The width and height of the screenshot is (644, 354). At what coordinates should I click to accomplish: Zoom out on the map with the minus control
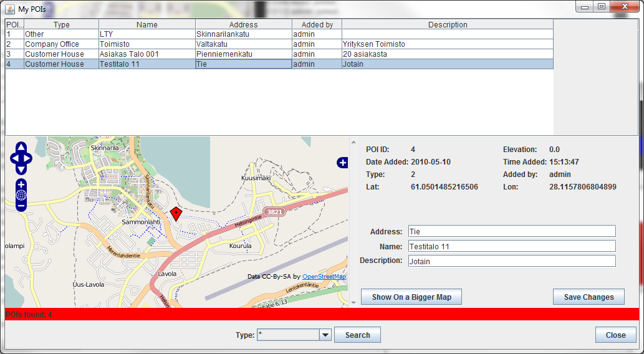[x=21, y=205]
